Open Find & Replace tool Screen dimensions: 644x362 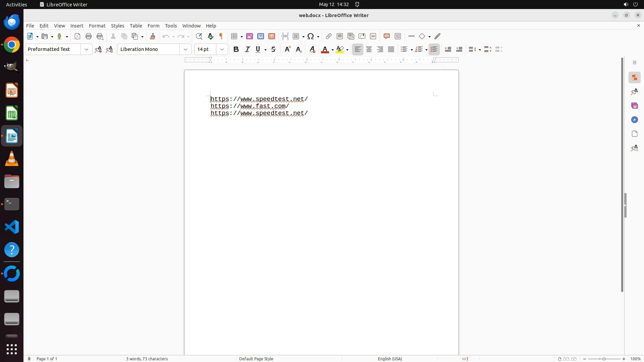(199, 37)
